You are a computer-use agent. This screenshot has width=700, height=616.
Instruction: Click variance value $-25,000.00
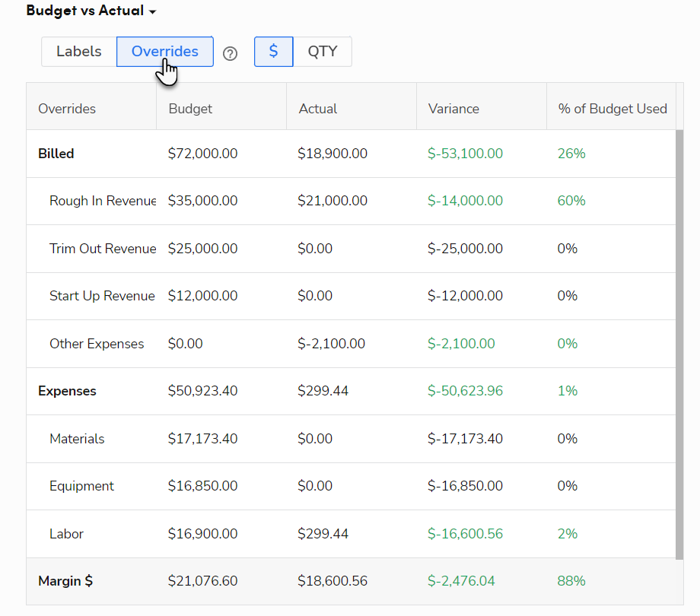(x=465, y=249)
